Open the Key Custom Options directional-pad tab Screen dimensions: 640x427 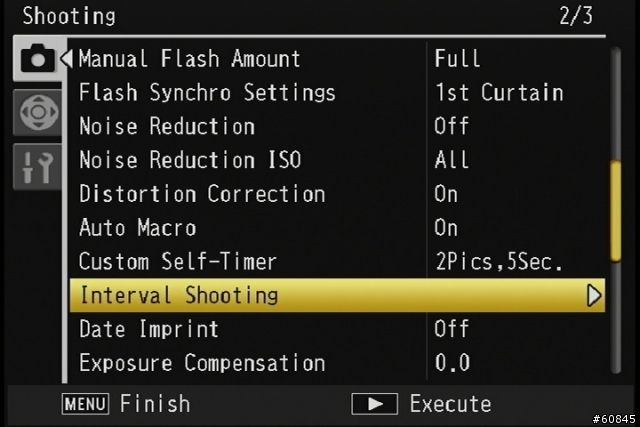(x=38, y=112)
